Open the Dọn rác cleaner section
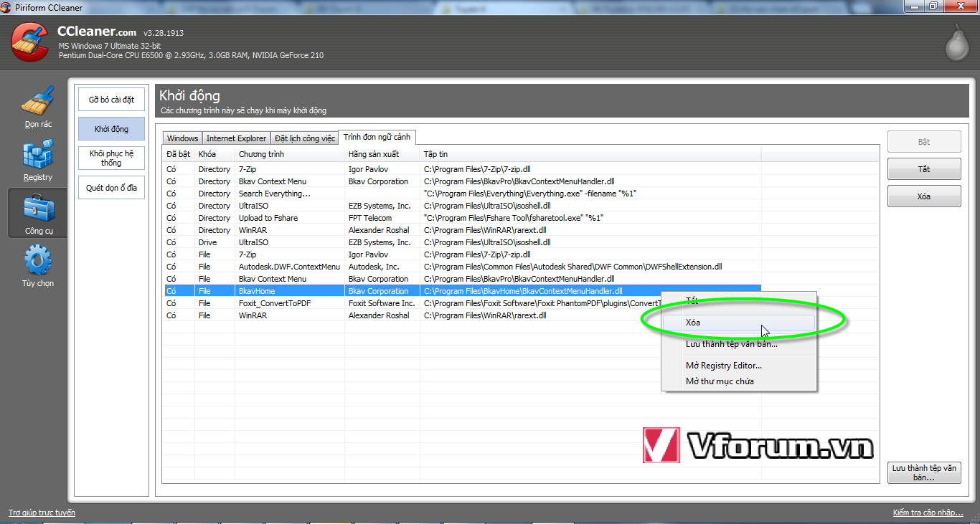The image size is (980, 524). coord(37,108)
